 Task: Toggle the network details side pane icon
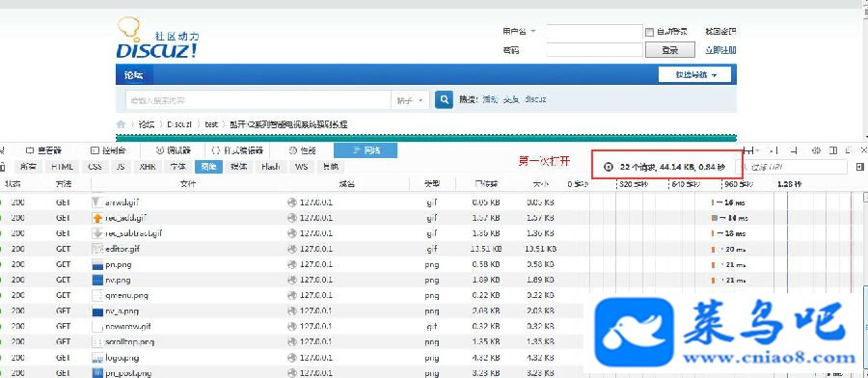pos(859,166)
